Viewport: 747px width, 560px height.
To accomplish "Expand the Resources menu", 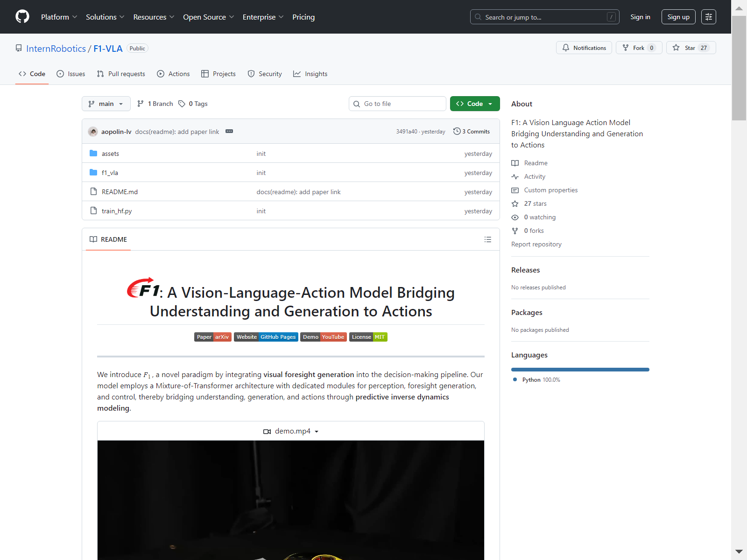I will pyautogui.click(x=154, y=17).
